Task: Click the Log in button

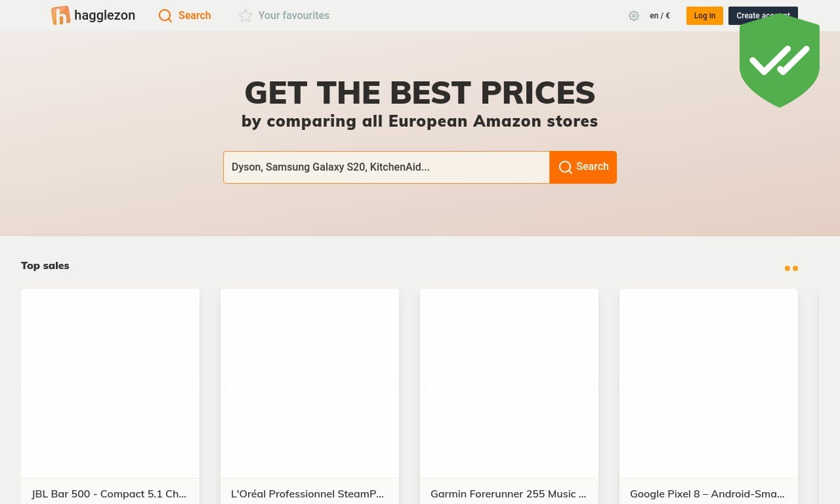Action: pos(705,16)
